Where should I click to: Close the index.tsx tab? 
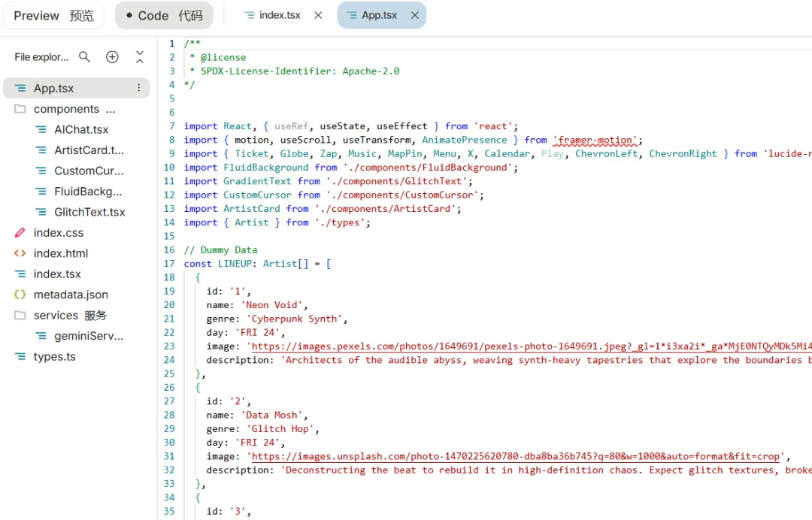318,16
